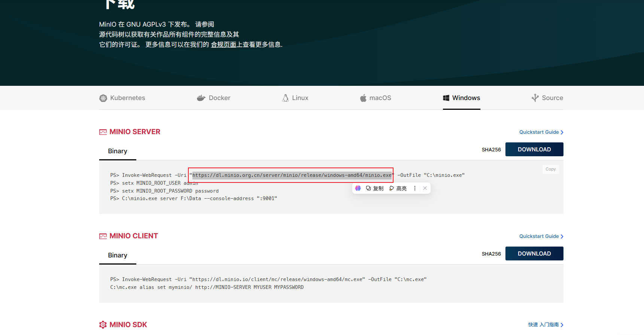The width and height of the screenshot is (644, 335).
Task: Download the MinIO Client binary
Action: pos(534,254)
